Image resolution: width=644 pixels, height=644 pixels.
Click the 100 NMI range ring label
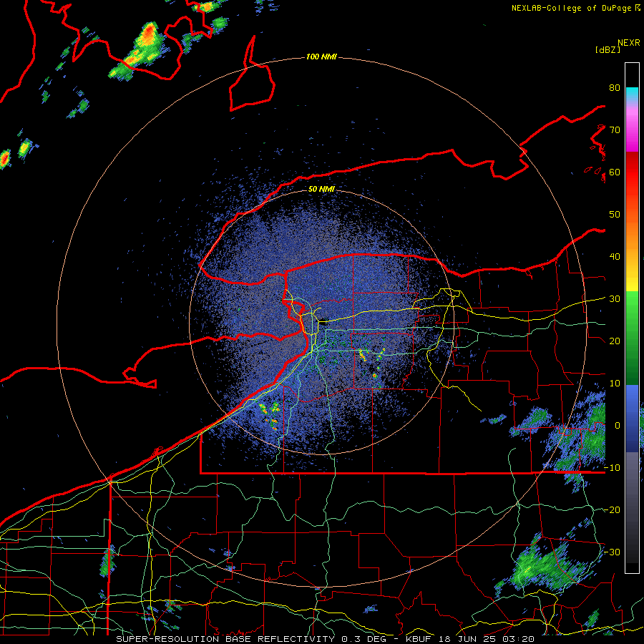[x=321, y=57]
